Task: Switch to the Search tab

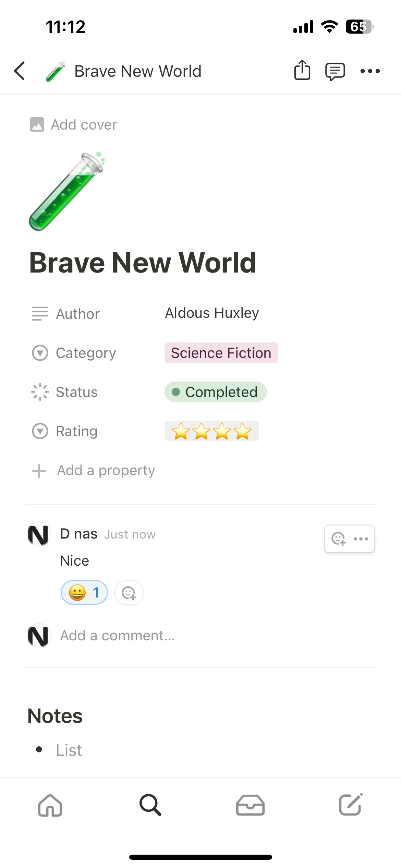Action: [x=150, y=805]
